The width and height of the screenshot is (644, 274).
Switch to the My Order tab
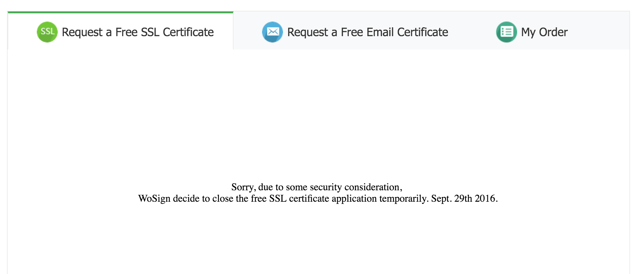pos(532,31)
